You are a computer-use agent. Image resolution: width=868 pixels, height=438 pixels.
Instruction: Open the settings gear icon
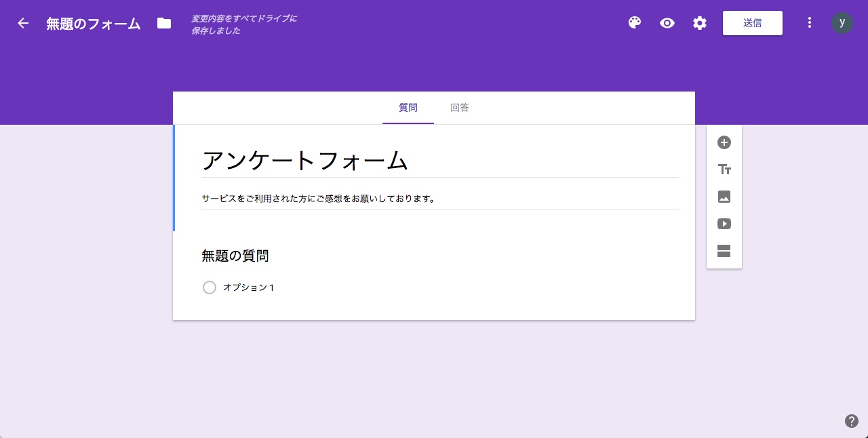click(x=700, y=23)
